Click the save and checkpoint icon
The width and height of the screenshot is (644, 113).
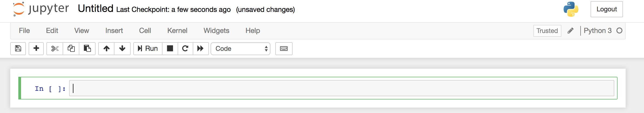click(x=18, y=49)
